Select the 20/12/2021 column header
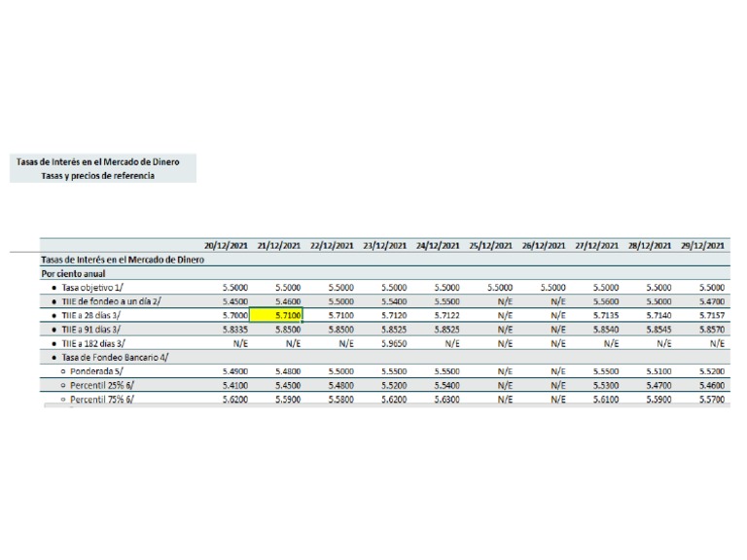 [226, 246]
